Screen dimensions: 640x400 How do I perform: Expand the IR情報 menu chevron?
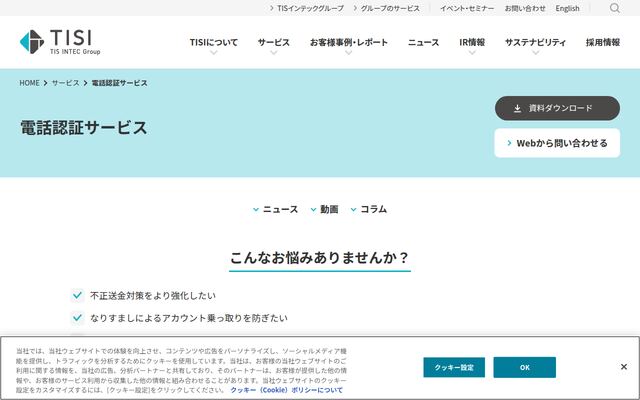tap(472, 53)
